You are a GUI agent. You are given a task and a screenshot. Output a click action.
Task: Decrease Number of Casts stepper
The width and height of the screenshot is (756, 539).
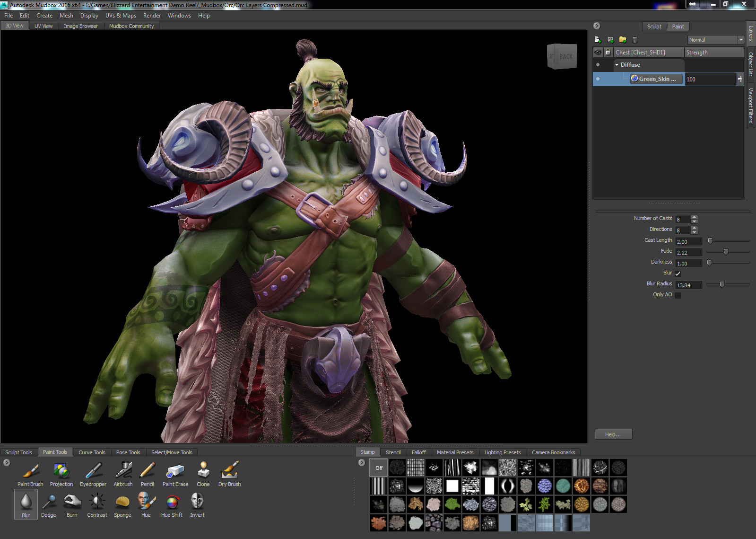(x=695, y=221)
